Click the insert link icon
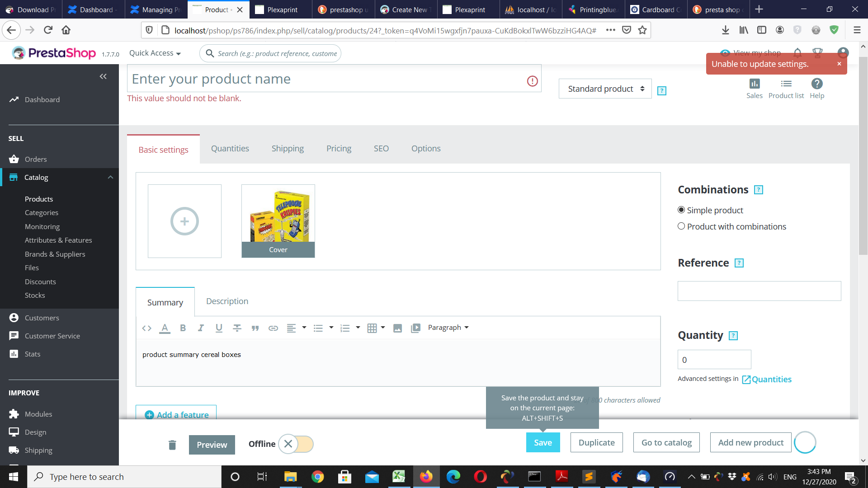868x488 pixels. [273, 328]
